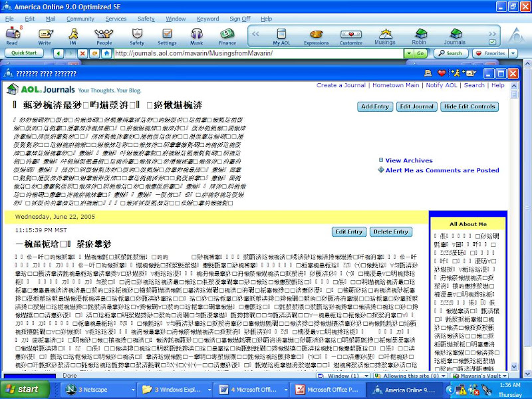Open the Finance toolbar icon
This screenshot has height=399, width=532.
coord(227,33)
